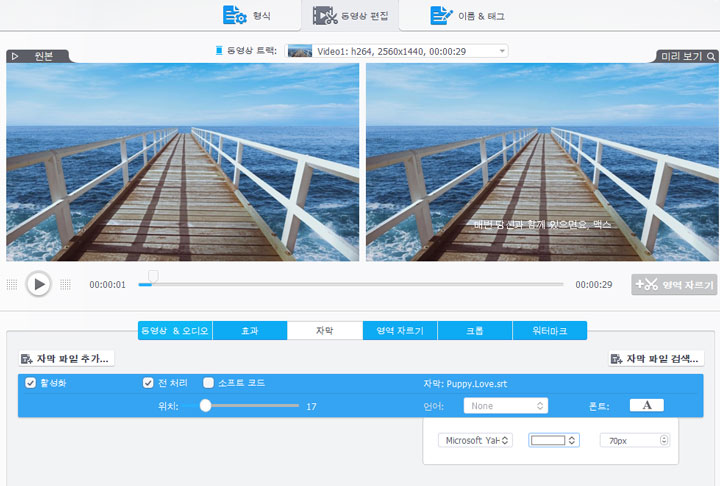Toggle the 활성화 enable checkbox
720x486 pixels.
click(30, 383)
